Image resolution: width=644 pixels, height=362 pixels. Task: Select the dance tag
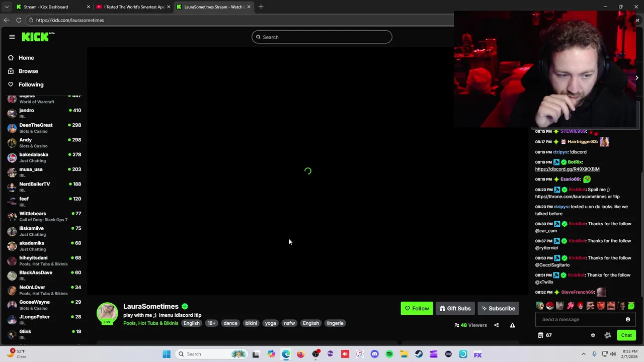click(x=230, y=323)
